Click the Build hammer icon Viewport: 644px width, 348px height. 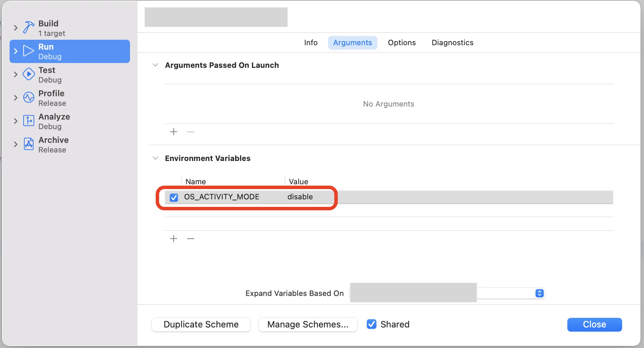click(x=28, y=27)
